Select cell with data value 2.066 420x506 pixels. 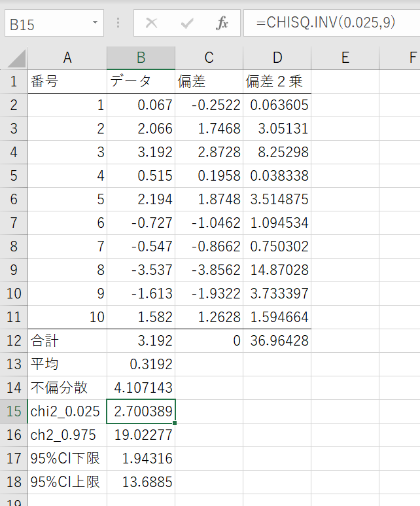coord(141,129)
